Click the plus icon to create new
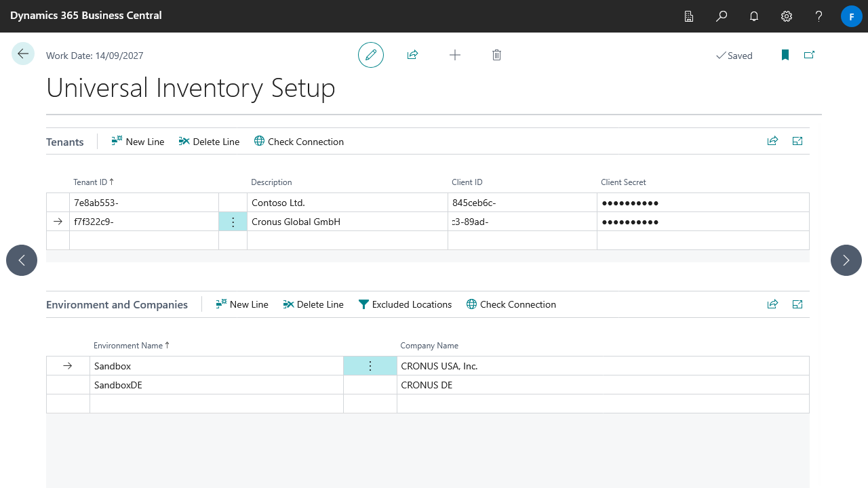Image resolution: width=868 pixels, height=488 pixels. click(x=455, y=55)
